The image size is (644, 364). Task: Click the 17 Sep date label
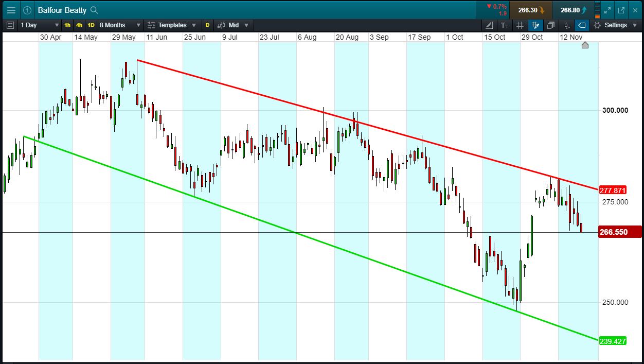419,37
